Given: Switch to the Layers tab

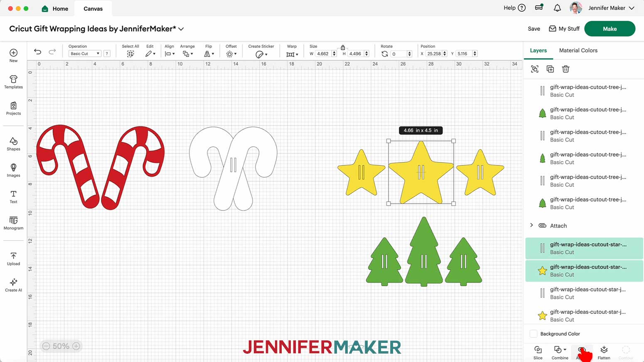Looking at the screenshot, I should pos(538,50).
